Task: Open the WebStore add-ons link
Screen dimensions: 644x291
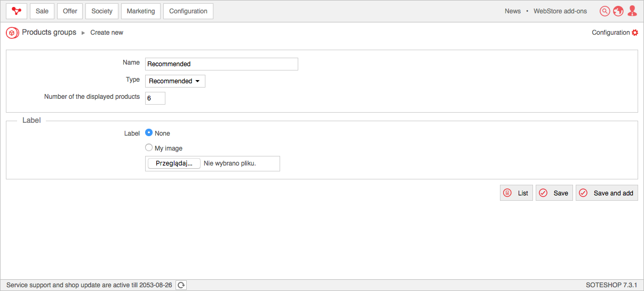Action: click(x=560, y=11)
